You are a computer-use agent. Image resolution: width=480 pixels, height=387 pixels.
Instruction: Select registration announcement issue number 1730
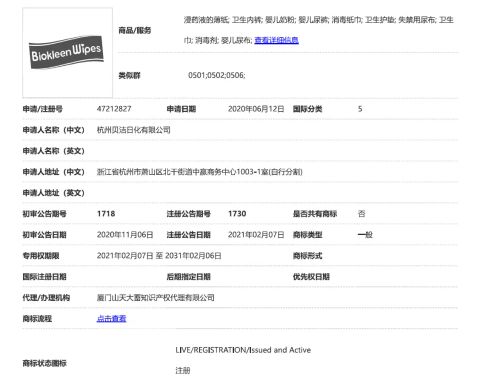[237, 214]
